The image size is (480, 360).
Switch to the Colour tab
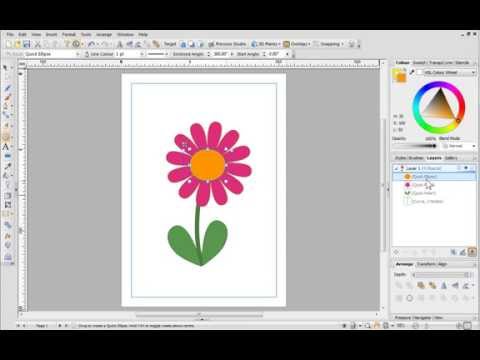[x=402, y=63]
